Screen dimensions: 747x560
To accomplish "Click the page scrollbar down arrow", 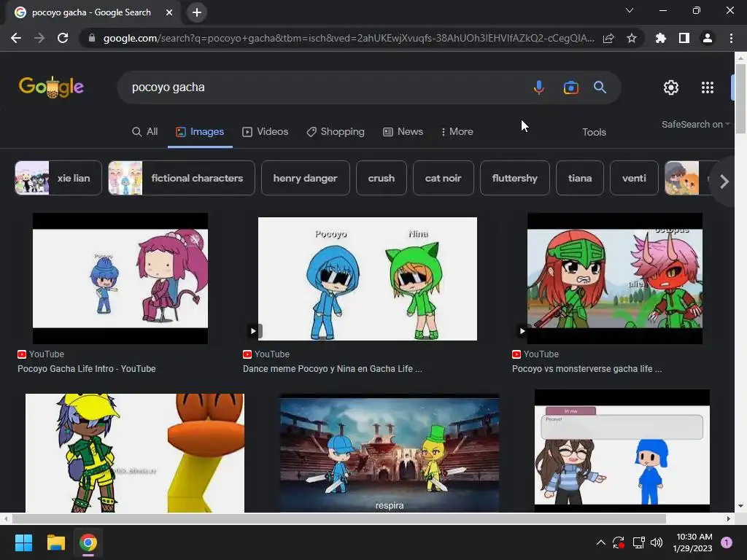I will pyautogui.click(x=740, y=506).
